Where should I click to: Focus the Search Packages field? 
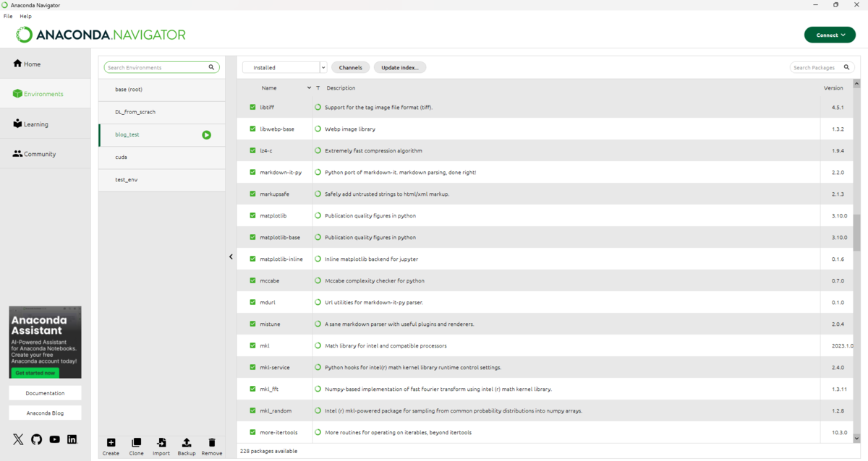tap(822, 67)
